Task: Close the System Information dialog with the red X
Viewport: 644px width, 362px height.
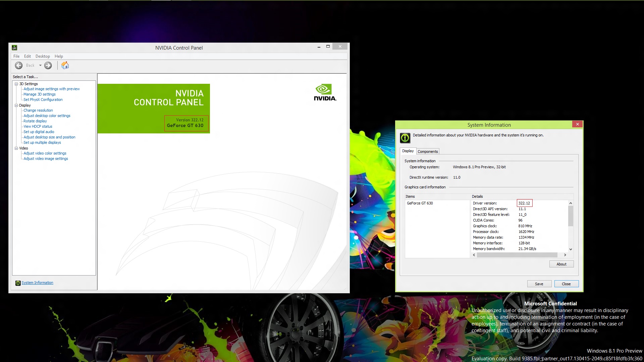Action: click(577, 124)
